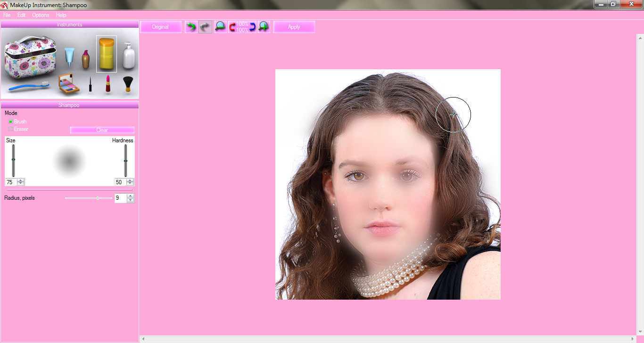Click the zoom out magnifier icon
The image size is (644, 343).
[220, 27]
